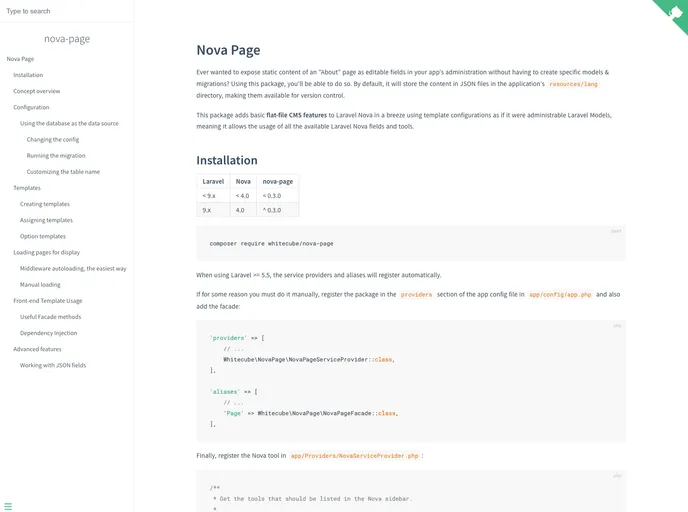Select 'Customizing the table name' entry
The width and height of the screenshot is (688, 512).
tap(63, 172)
